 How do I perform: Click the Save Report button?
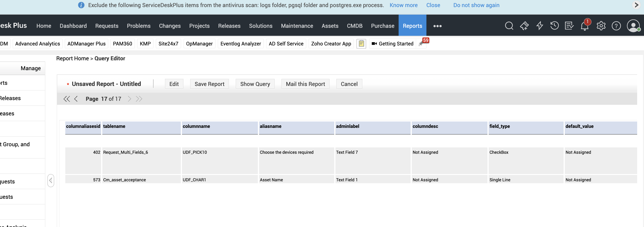coord(209,84)
